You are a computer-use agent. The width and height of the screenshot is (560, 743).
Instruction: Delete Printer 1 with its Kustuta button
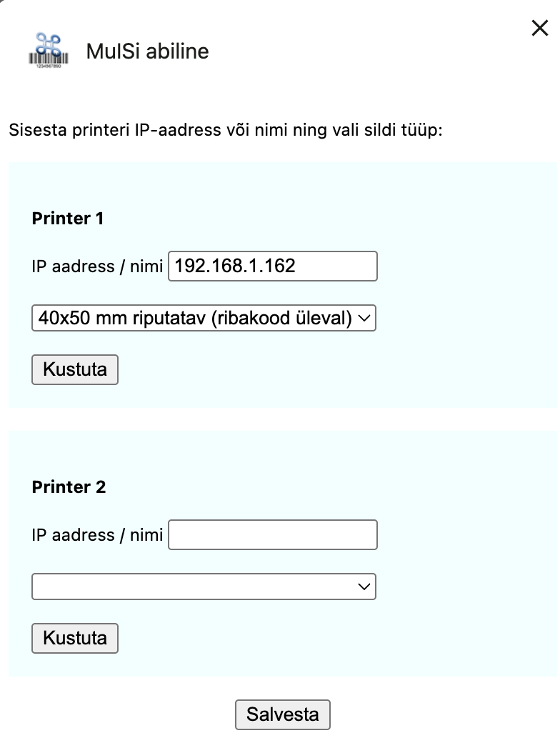tap(75, 369)
